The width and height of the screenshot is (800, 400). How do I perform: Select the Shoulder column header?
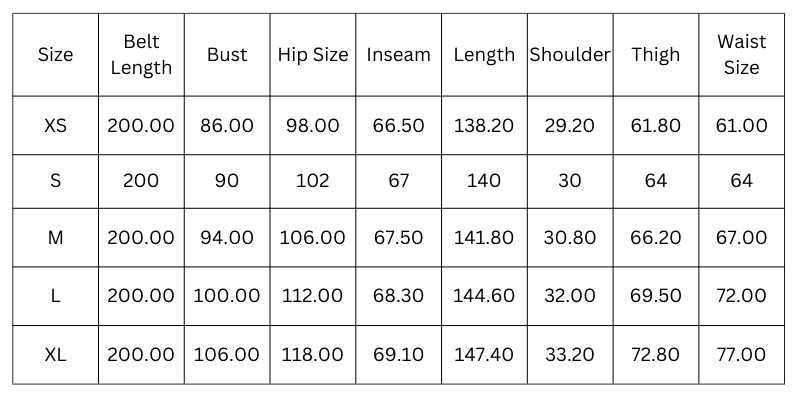pyautogui.click(x=569, y=55)
